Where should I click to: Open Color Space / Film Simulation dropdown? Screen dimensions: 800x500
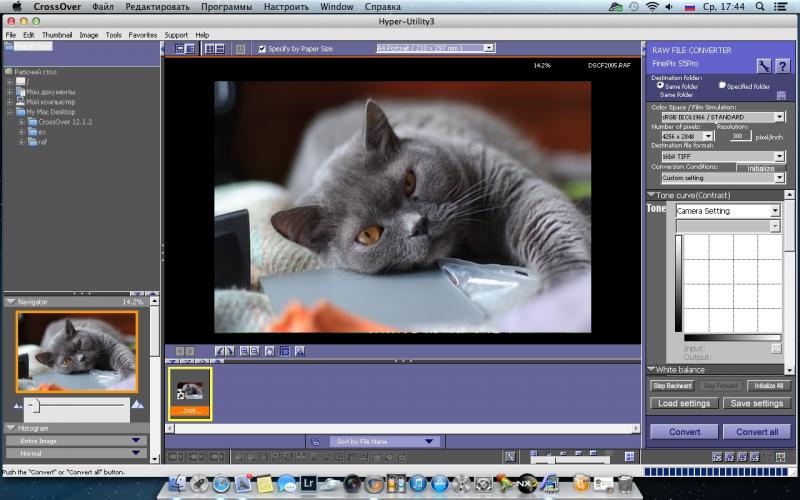[x=722, y=117]
